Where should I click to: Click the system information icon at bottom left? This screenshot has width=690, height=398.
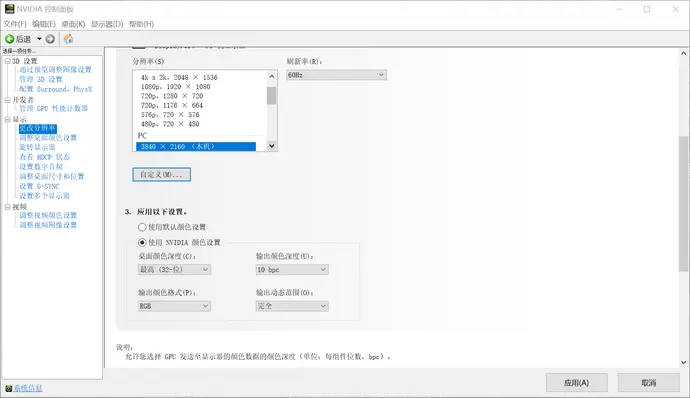pos(8,388)
